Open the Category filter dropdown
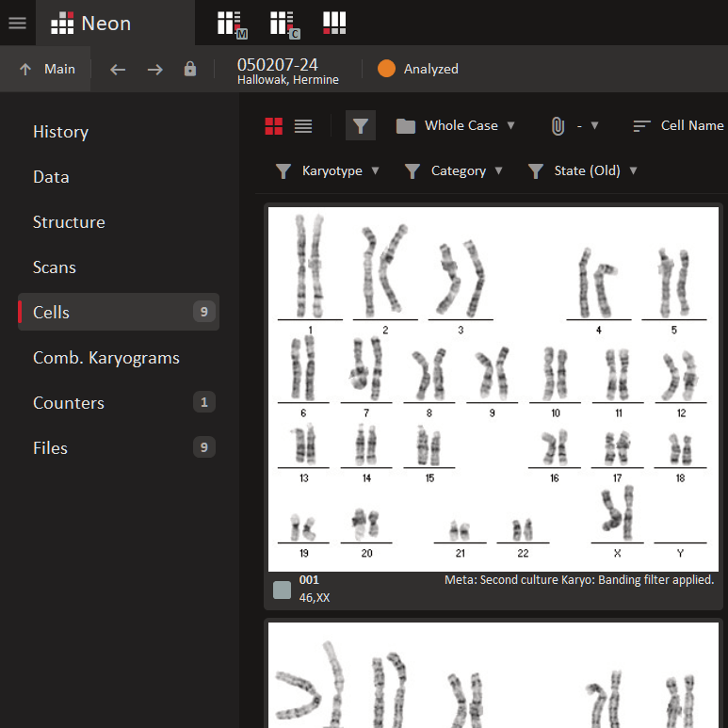The width and height of the screenshot is (728, 728). (454, 170)
